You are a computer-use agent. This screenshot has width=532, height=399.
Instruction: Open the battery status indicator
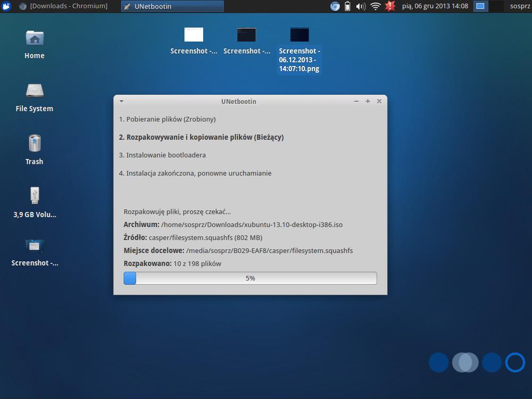pos(347,6)
